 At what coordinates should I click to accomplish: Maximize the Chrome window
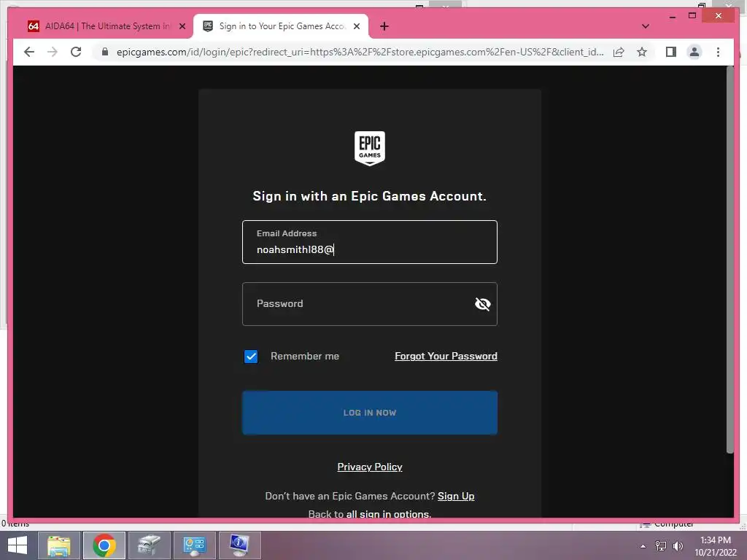point(692,16)
